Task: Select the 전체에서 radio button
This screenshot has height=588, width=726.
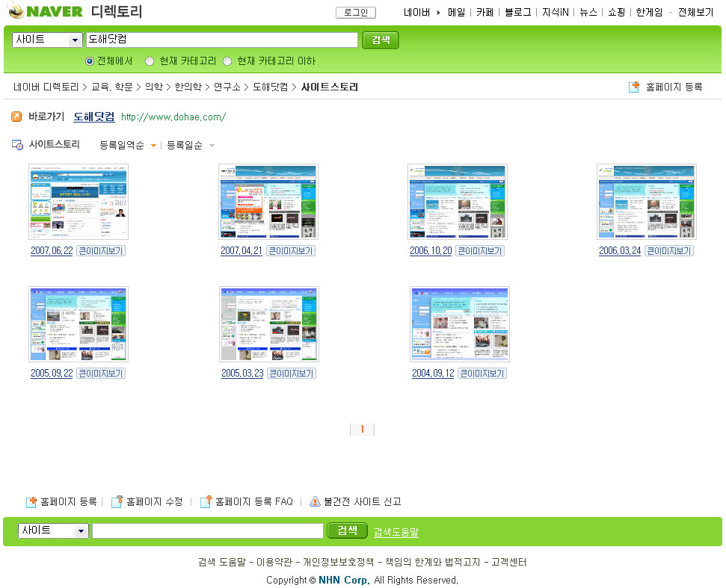Action: pyautogui.click(x=90, y=61)
